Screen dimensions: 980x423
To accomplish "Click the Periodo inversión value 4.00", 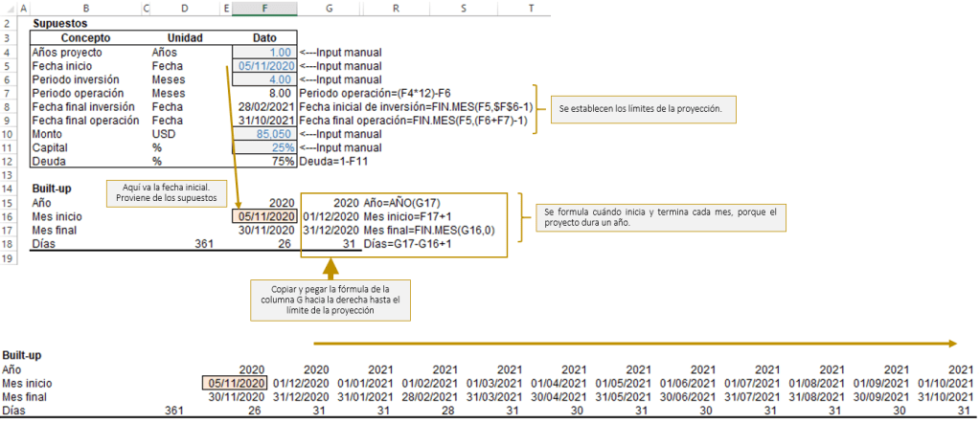I will pos(264,79).
